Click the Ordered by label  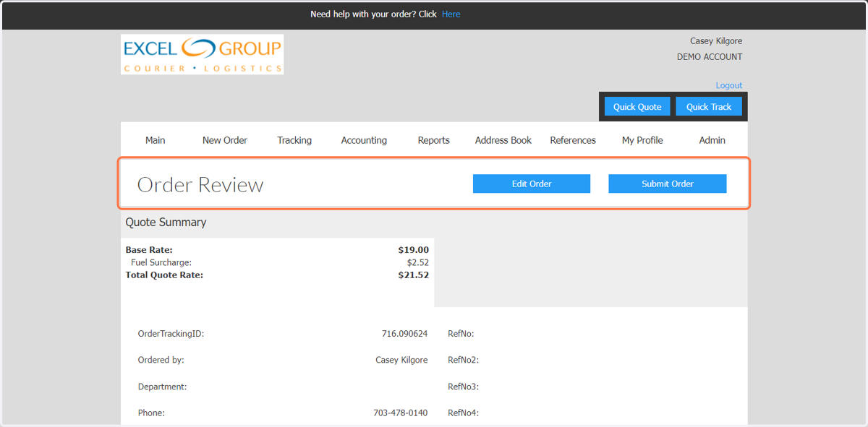[x=161, y=360]
